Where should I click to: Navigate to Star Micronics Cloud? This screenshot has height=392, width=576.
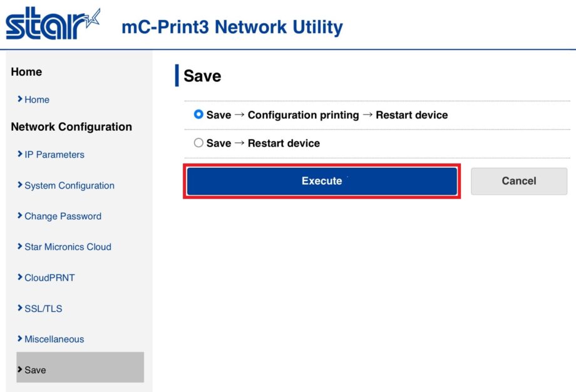[x=68, y=247]
